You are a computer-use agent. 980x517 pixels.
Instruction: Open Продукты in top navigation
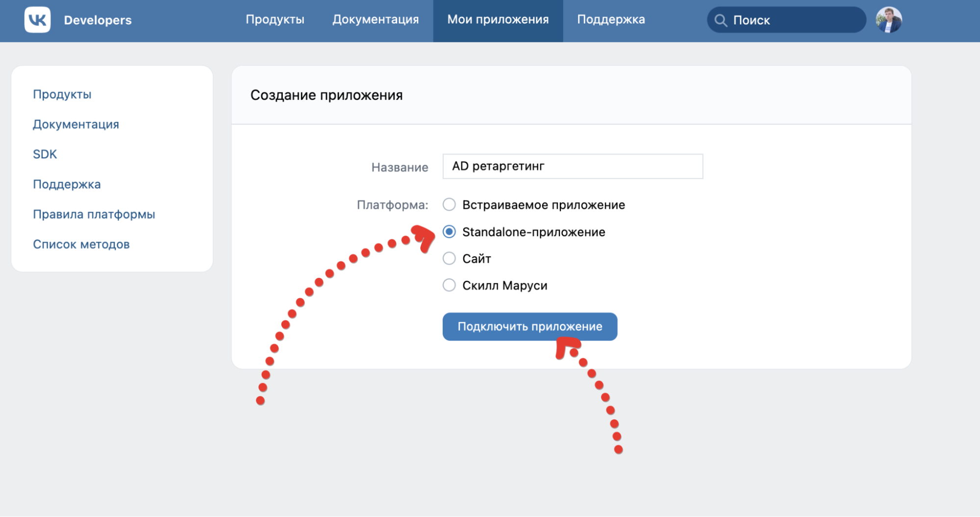pos(275,20)
